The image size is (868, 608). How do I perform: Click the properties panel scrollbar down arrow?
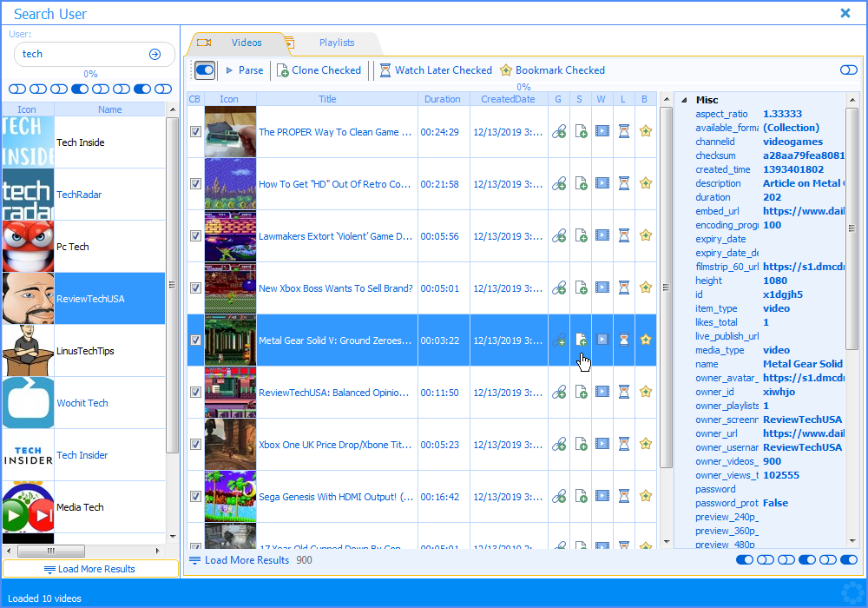pos(852,541)
